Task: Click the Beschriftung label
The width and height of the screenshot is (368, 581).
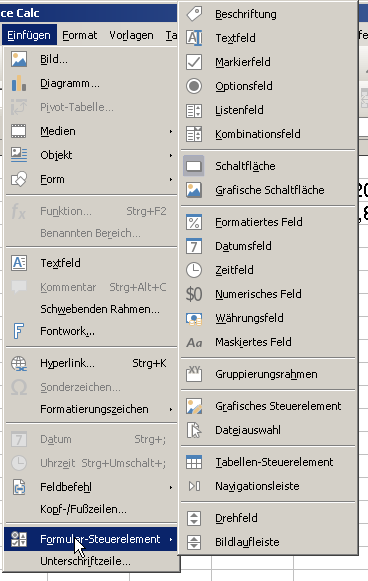Action: (246, 14)
